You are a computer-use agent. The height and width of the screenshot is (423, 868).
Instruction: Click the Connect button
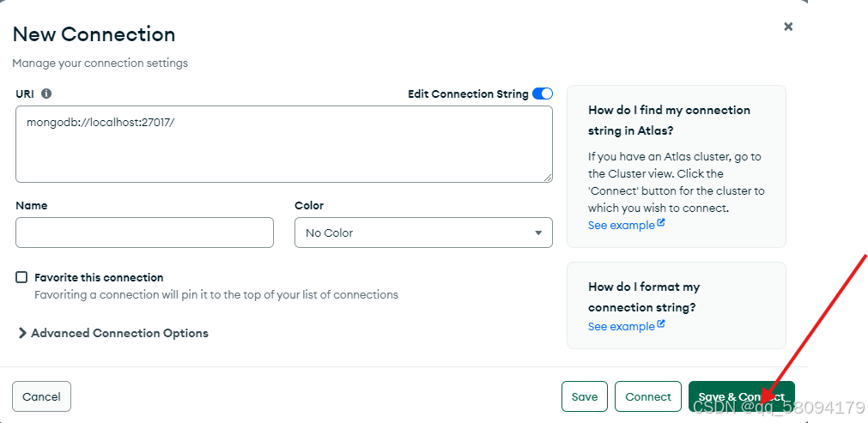(x=648, y=396)
